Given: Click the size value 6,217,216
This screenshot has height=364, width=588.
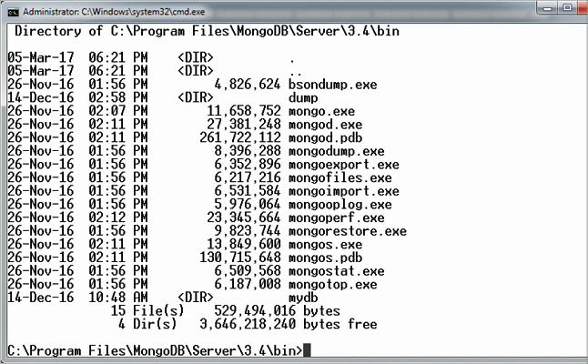Looking at the screenshot, I should click(248, 177).
